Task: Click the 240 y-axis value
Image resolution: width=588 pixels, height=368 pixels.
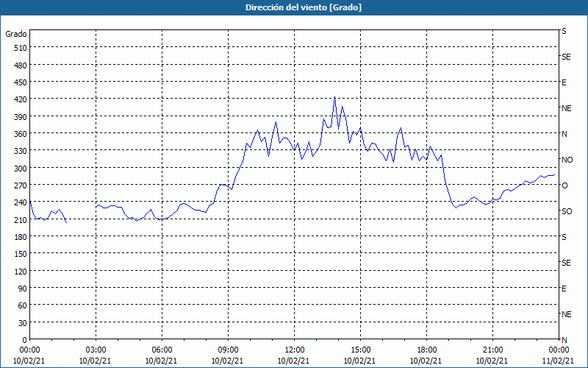Action: (x=21, y=203)
